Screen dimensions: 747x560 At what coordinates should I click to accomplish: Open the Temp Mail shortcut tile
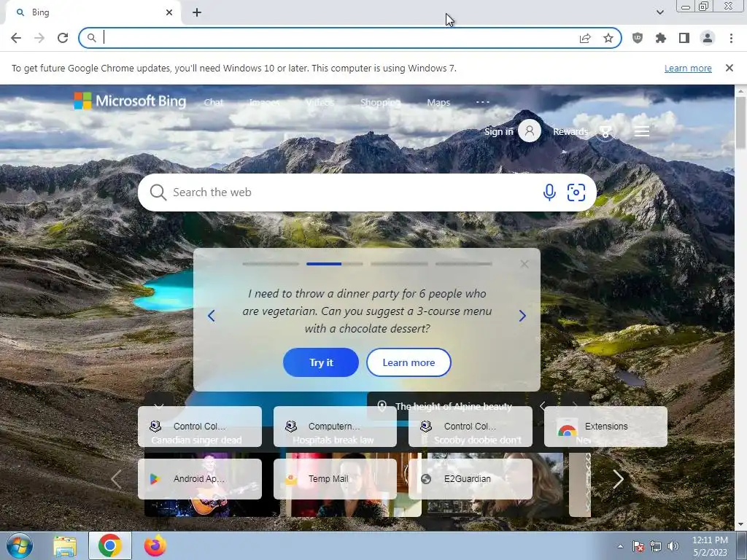coord(335,479)
